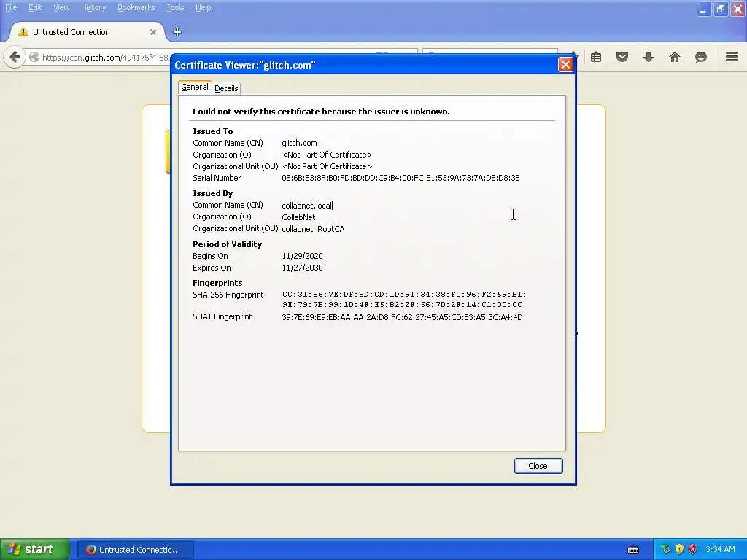Open the File menu
This screenshot has height=560, width=747.
coord(11,7)
